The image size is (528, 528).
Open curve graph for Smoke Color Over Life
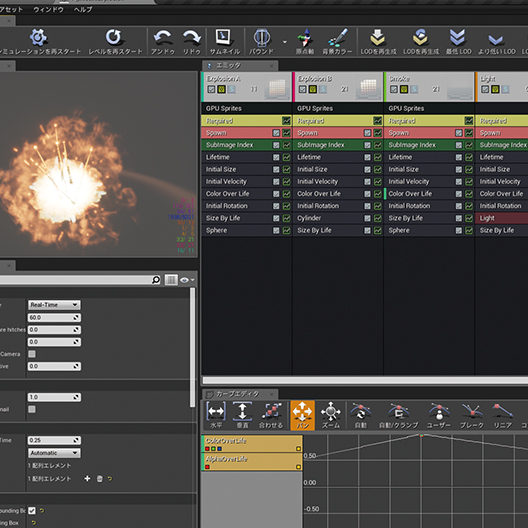click(469, 194)
